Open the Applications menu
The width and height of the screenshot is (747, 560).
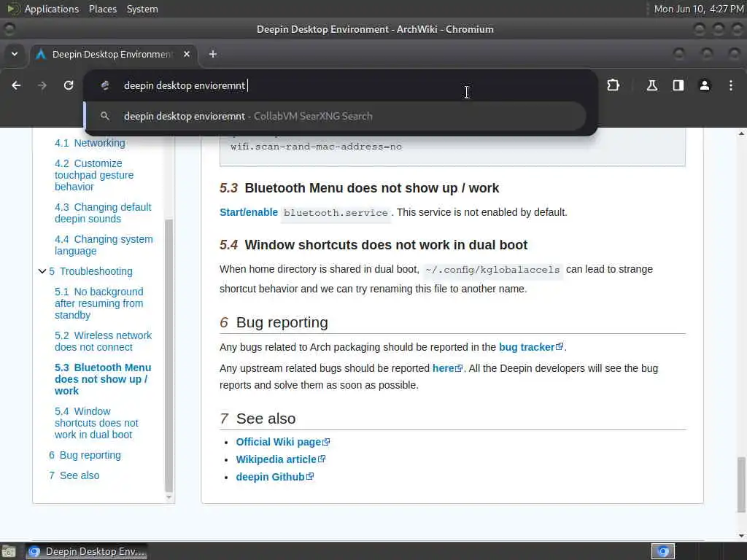[52, 9]
